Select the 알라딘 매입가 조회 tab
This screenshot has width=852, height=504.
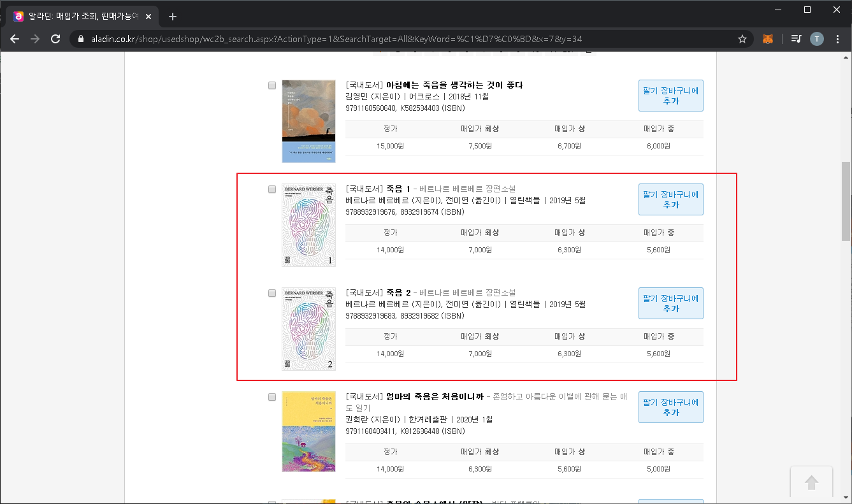tap(82, 17)
